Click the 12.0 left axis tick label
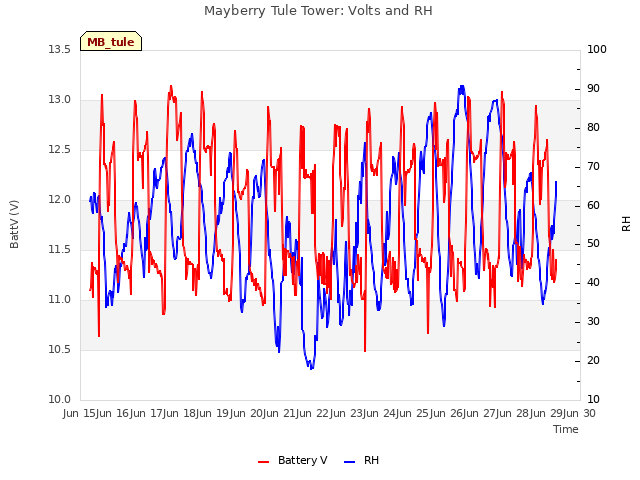The image size is (640, 480). pyautogui.click(x=60, y=200)
